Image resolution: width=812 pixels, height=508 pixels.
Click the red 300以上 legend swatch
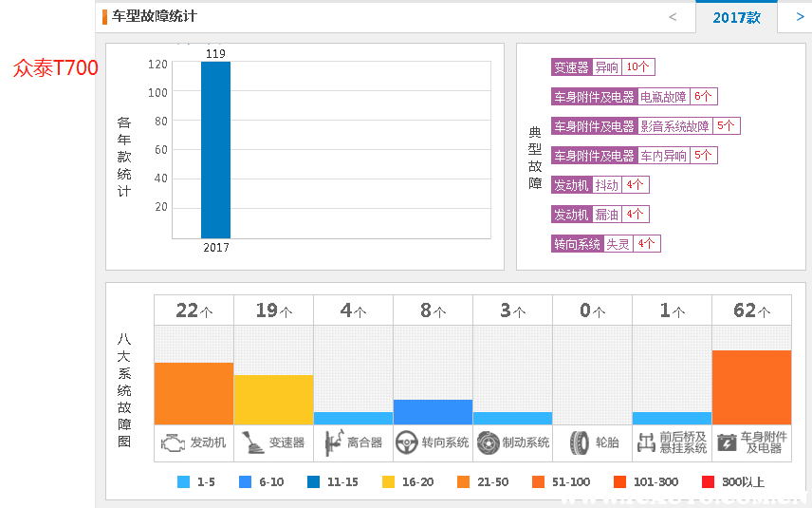(708, 482)
